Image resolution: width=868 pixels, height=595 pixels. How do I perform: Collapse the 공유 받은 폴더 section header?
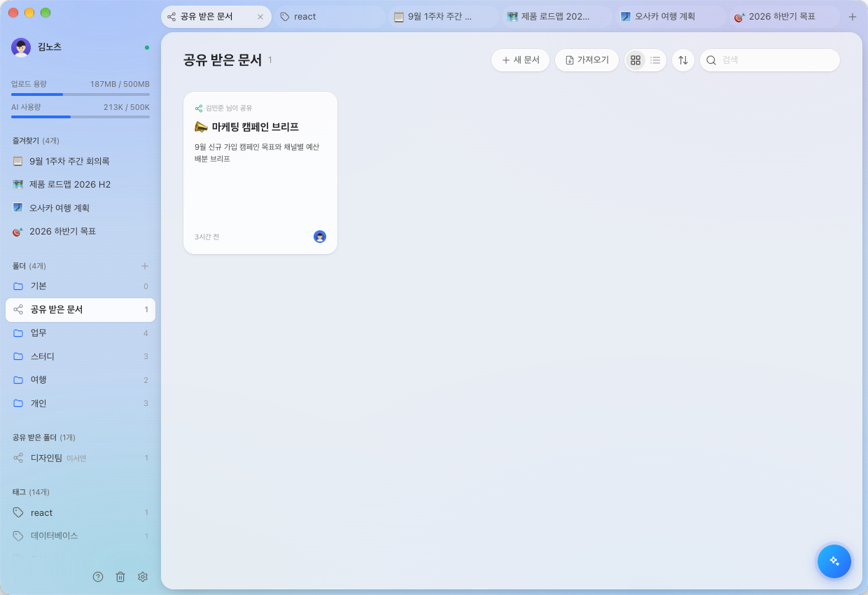[43, 437]
